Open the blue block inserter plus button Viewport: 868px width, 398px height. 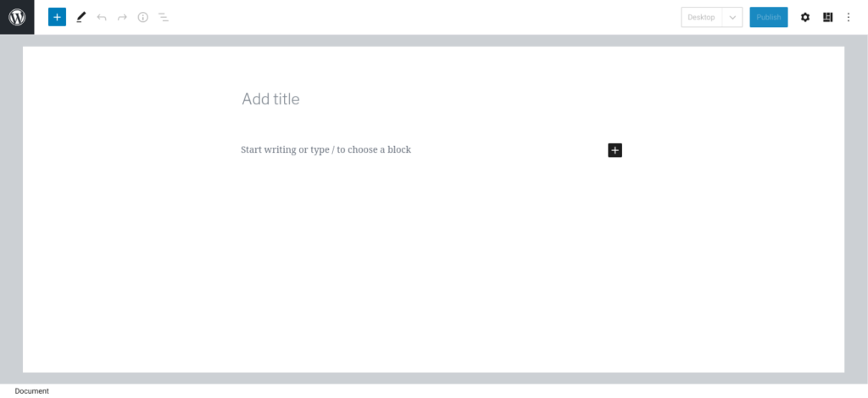point(57,17)
